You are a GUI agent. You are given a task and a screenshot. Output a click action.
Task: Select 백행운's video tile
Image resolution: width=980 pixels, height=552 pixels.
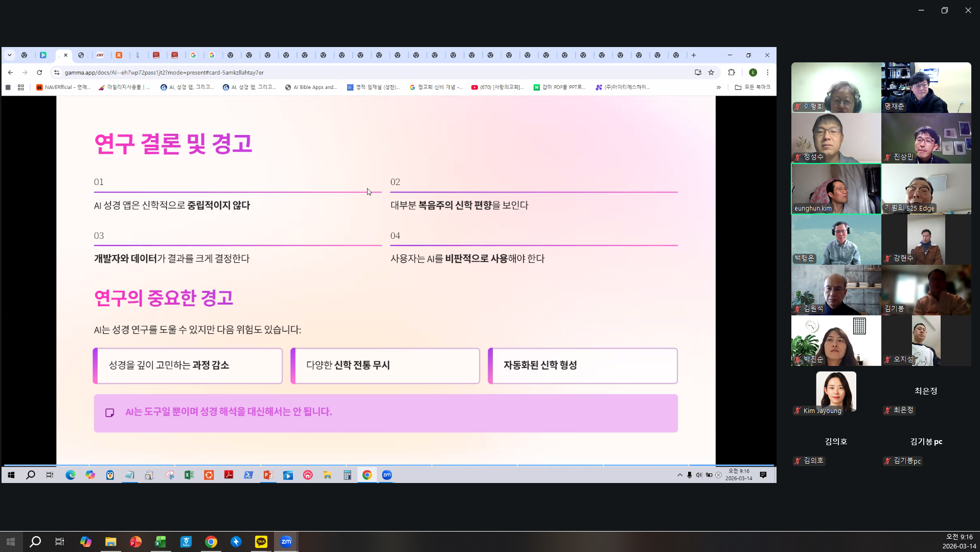point(836,239)
